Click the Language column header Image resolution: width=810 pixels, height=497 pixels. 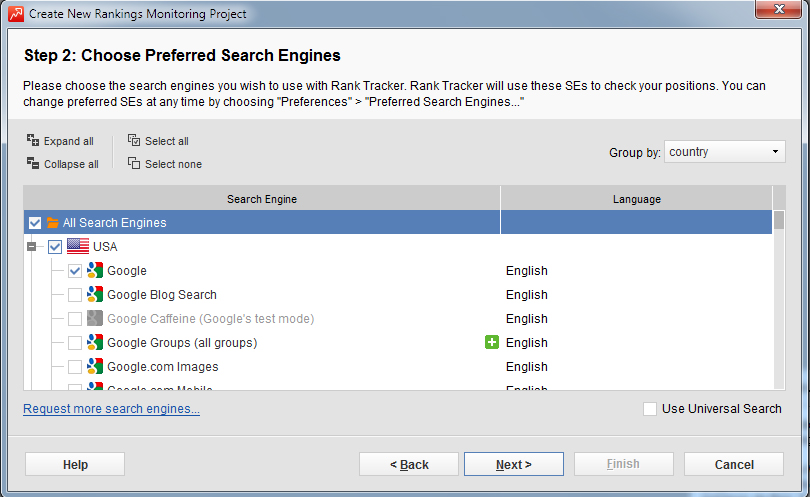pos(636,199)
